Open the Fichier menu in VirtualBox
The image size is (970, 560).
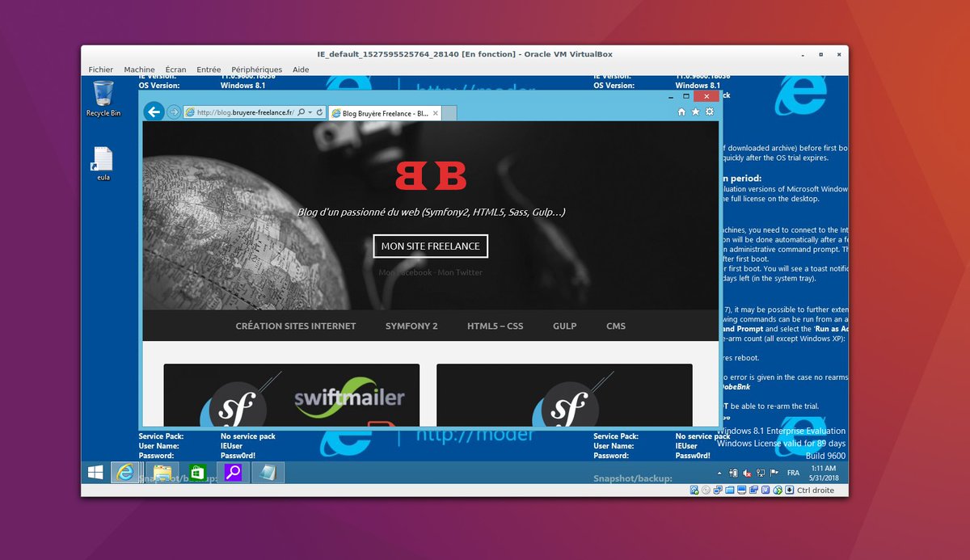tap(101, 69)
